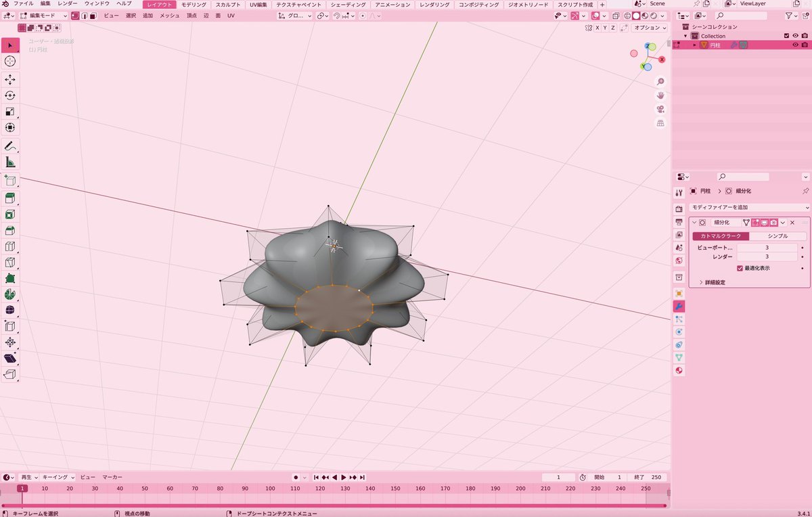Open the Render properties tab icon
This screenshot has width=812, height=517.
pyautogui.click(x=679, y=209)
